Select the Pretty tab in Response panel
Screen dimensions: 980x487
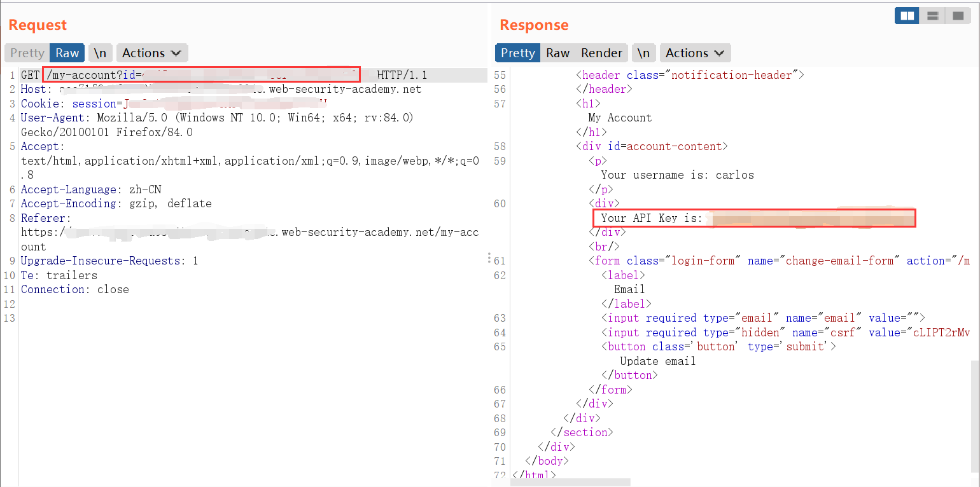click(517, 53)
